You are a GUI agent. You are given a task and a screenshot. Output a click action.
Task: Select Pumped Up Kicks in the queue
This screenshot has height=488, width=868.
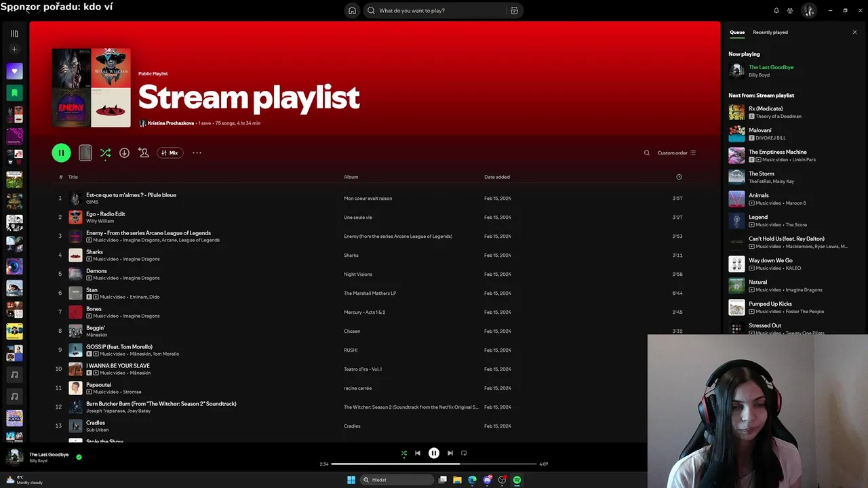tap(792, 308)
